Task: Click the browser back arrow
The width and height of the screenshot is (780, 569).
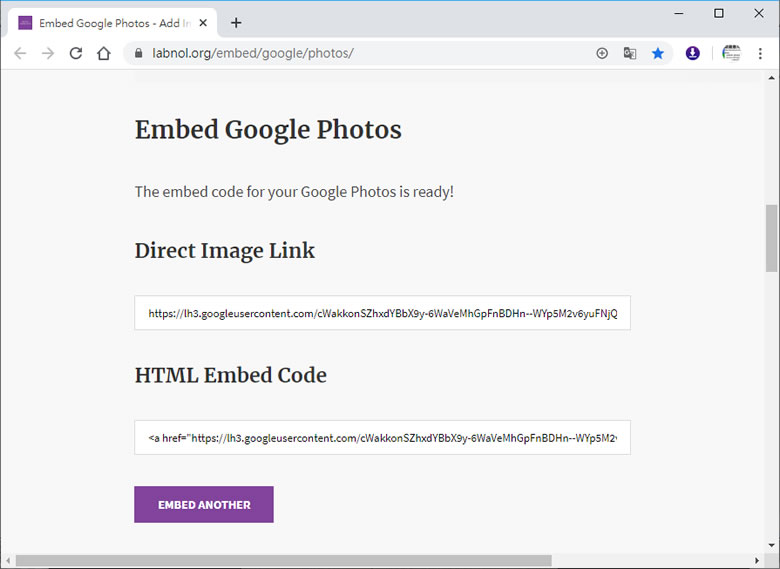Action: point(20,54)
